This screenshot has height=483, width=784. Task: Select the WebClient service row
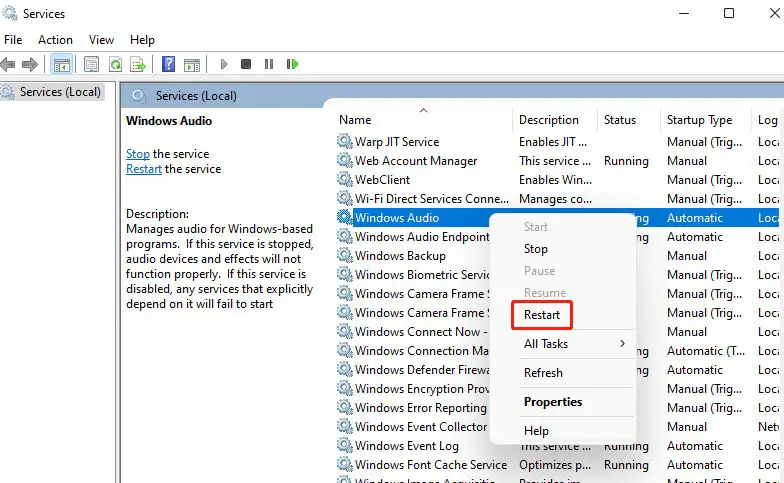[382, 180]
